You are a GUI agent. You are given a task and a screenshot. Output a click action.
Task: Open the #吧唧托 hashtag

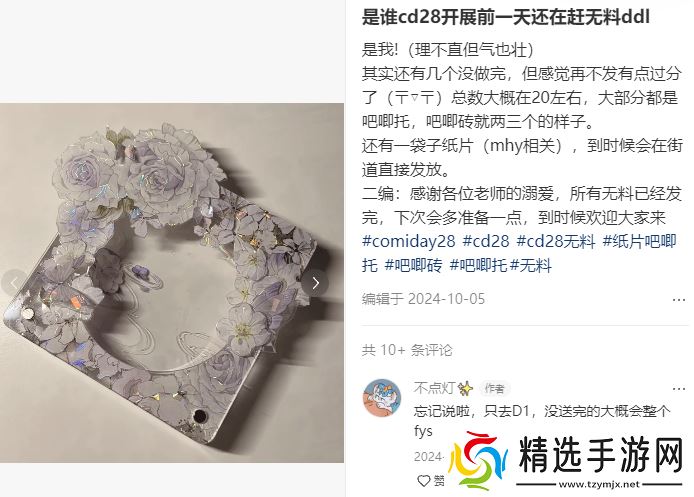click(x=478, y=266)
